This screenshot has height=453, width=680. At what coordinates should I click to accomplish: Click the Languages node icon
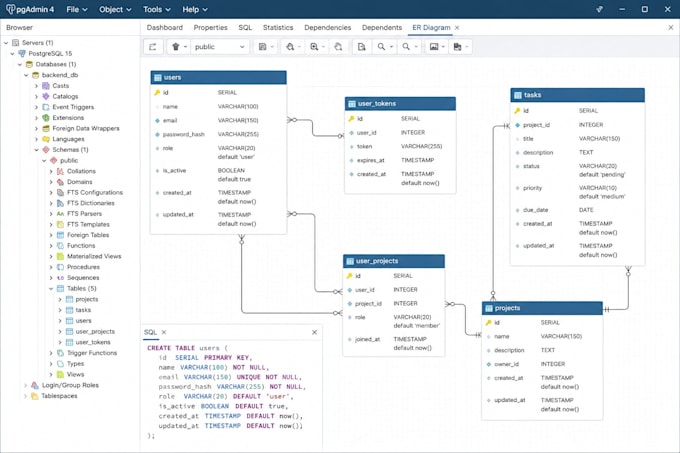(x=46, y=139)
